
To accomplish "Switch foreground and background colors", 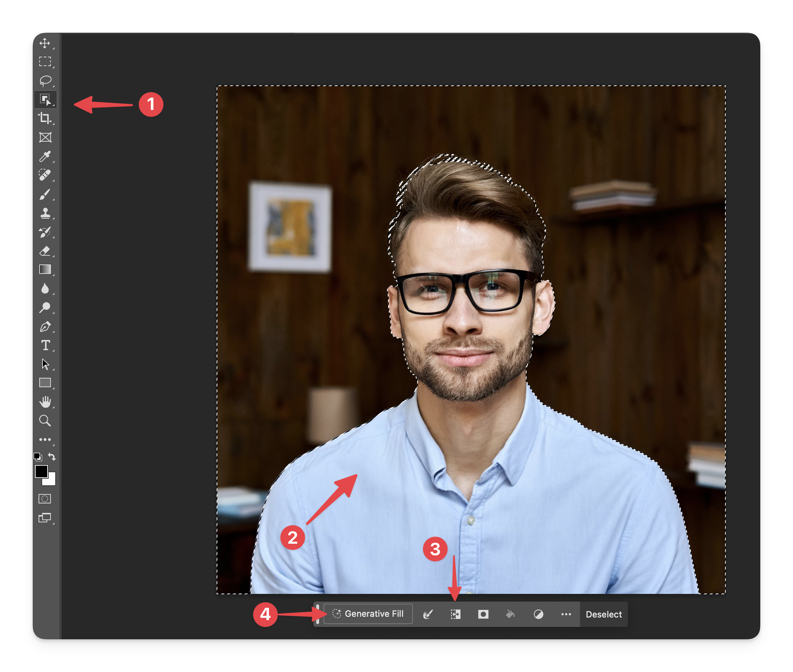I will tap(52, 456).
